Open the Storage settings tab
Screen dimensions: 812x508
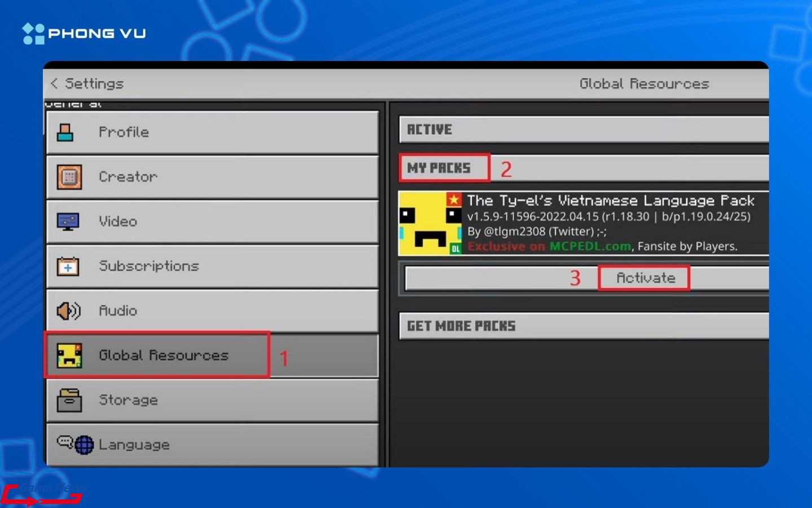click(x=212, y=400)
